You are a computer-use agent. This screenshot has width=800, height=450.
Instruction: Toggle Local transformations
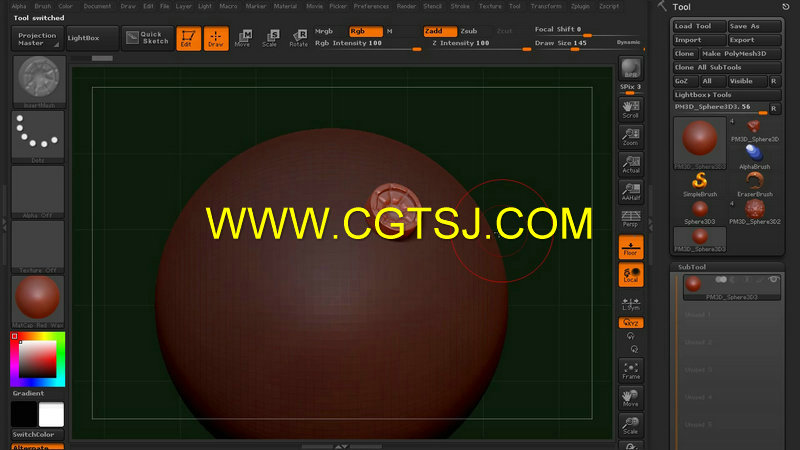[631, 275]
